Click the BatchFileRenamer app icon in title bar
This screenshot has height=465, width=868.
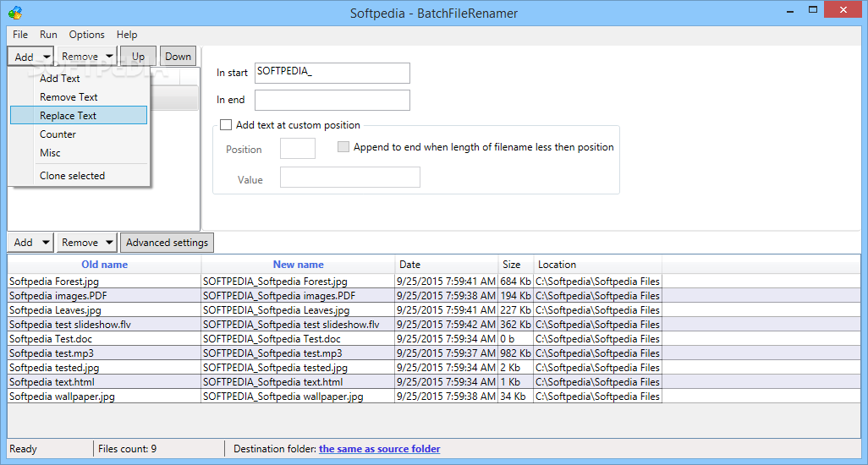15,12
